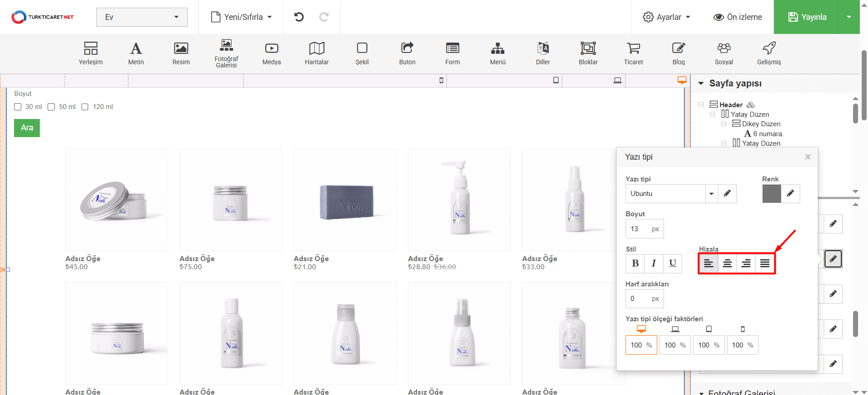868x395 pixels.
Task: Open the Ev page dropdown
Action: pyautogui.click(x=142, y=17)
